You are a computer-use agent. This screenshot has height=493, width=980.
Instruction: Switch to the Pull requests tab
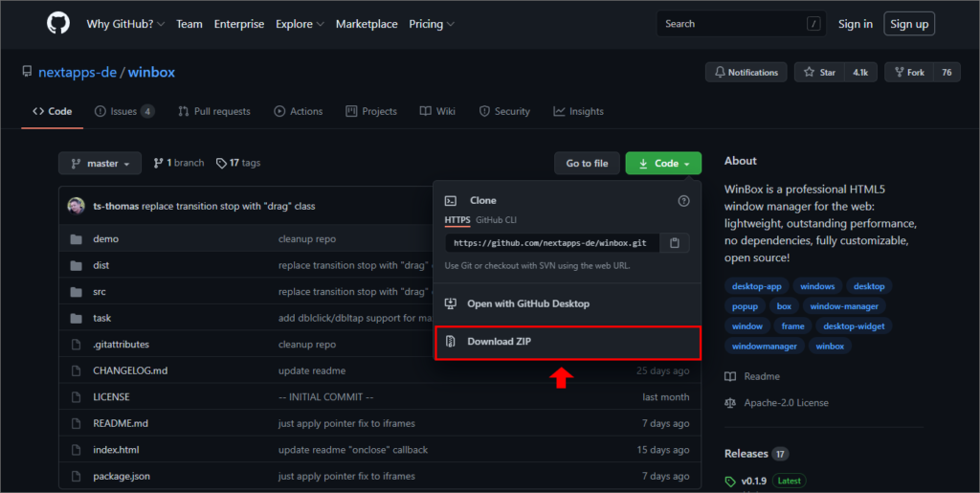(x=213, y=111)
